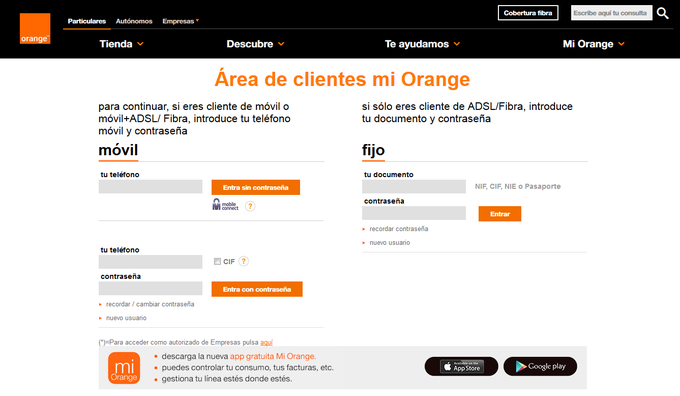Open the App Store download badge

[461, 367]
